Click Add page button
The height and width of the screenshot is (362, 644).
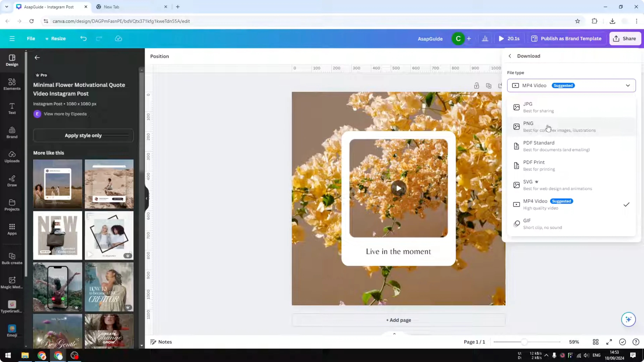coord(398,320)
